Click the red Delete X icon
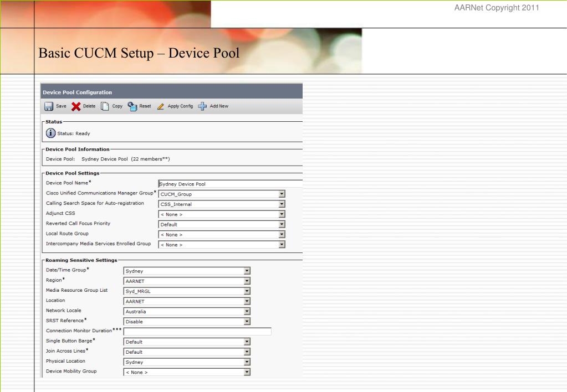The width and height of the screenshot is (567, 392). 75,106
